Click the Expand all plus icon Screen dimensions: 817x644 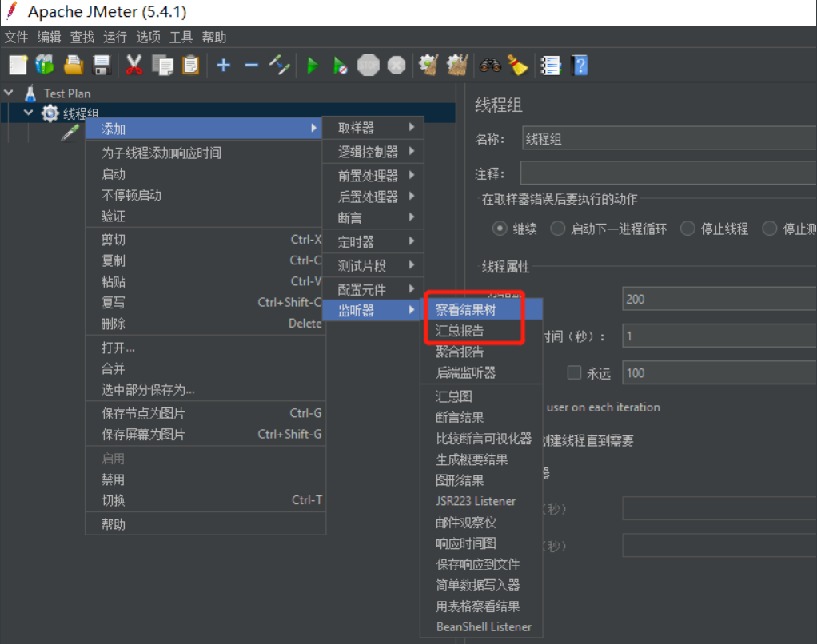224,65
